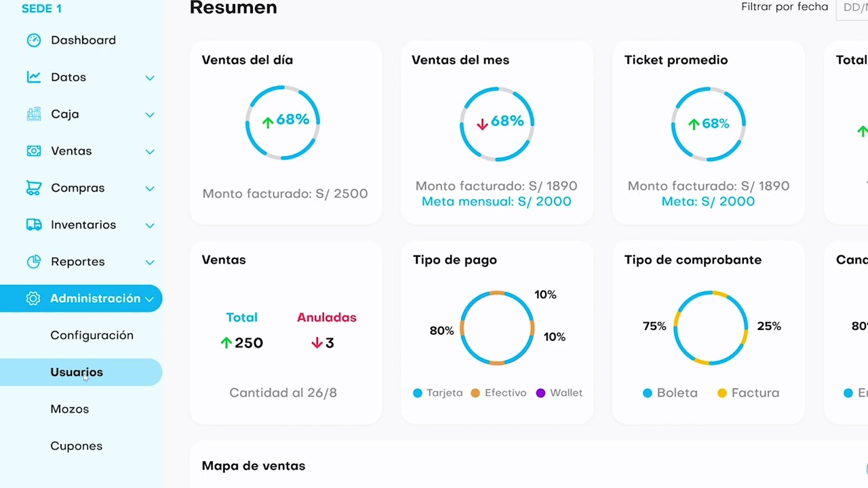
Task: Click the Datos line chart icon
Action: pos(33,77)
